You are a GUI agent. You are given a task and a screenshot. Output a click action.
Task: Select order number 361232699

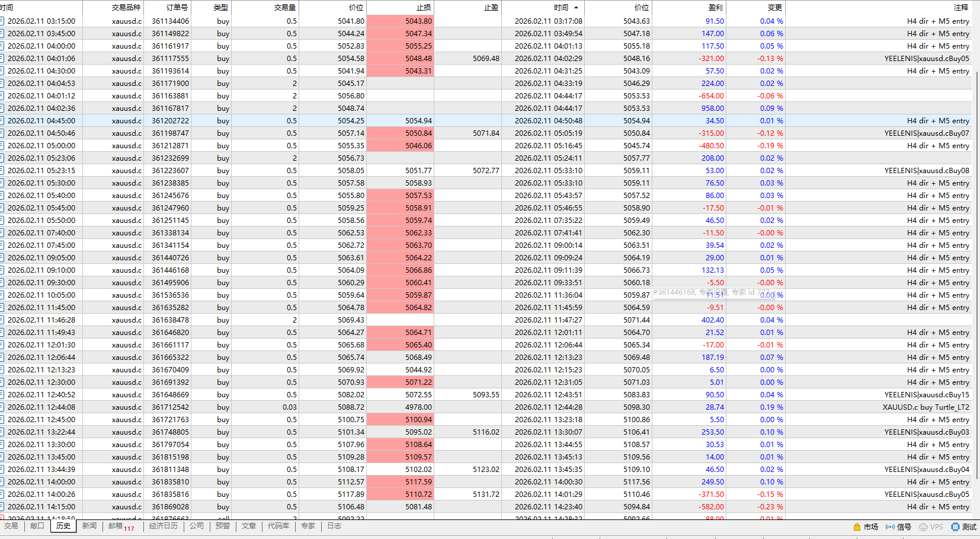coord(170,158)
